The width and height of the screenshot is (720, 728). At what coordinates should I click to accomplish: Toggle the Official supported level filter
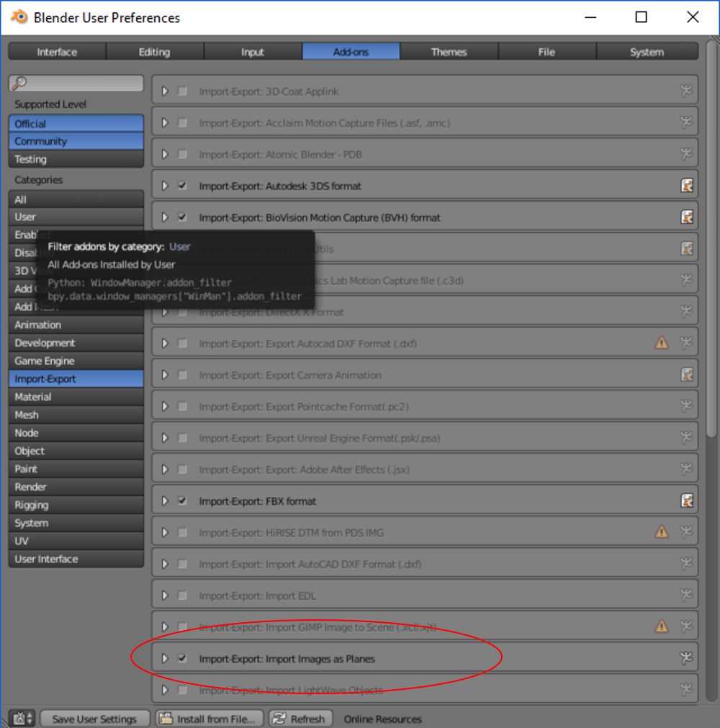(76, 124)
